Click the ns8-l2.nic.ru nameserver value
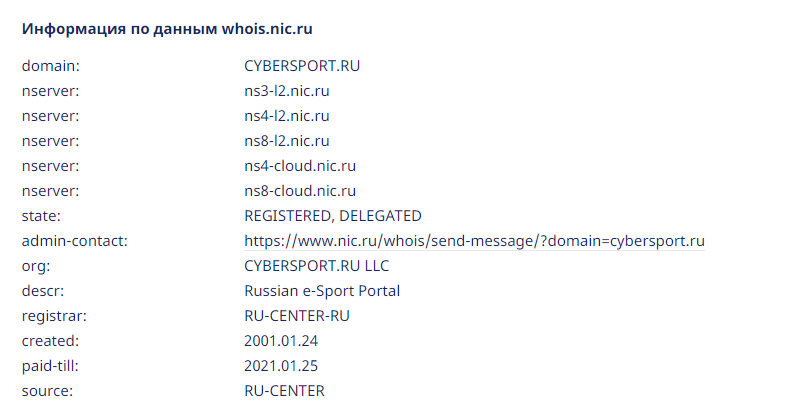794x416 pixels. [x=286, y=141]
